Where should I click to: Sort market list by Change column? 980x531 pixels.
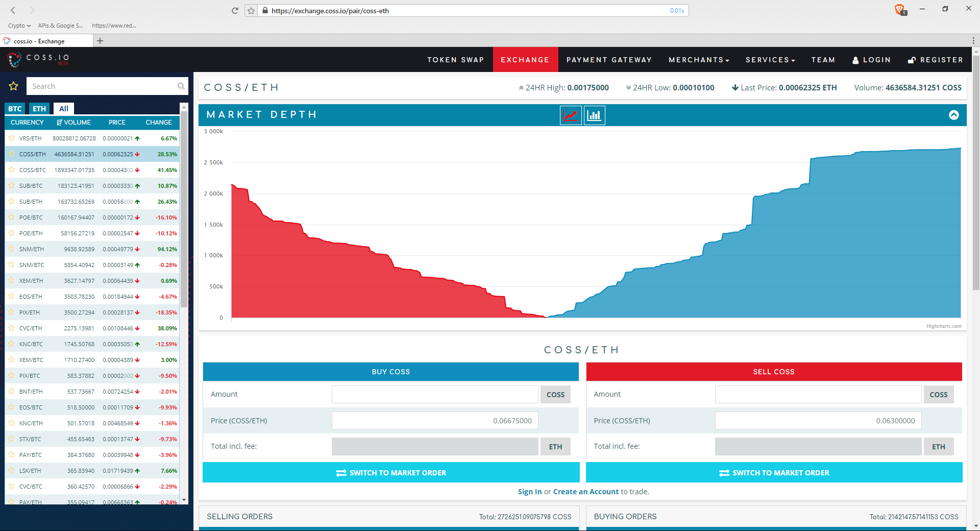coord(159,123)
